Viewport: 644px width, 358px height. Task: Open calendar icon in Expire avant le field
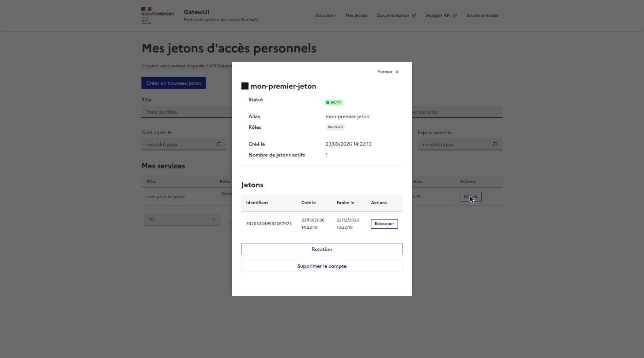click(x=495, y=144)
